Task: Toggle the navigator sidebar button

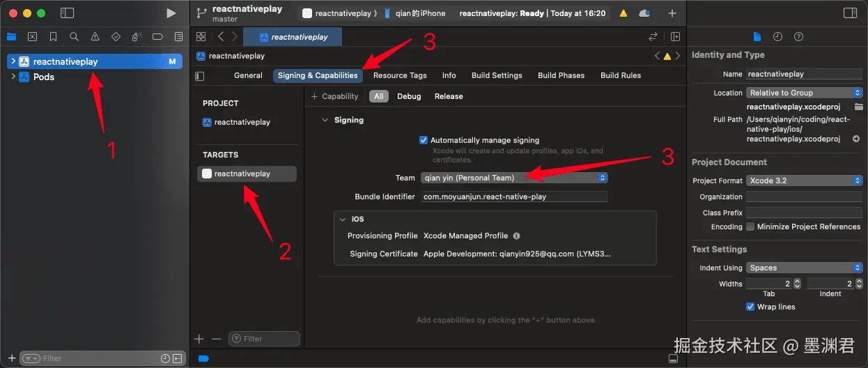Action: pos(67,13)
